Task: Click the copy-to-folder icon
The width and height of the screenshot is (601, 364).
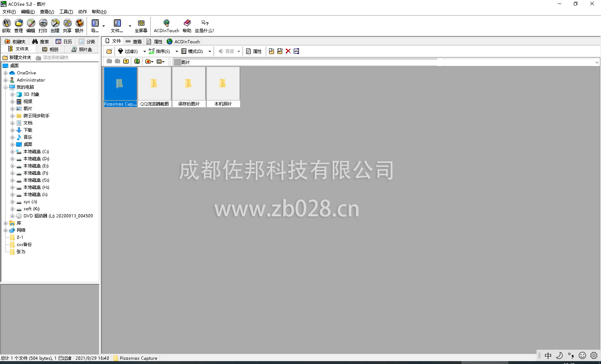Action: click(x=272, y=51)
